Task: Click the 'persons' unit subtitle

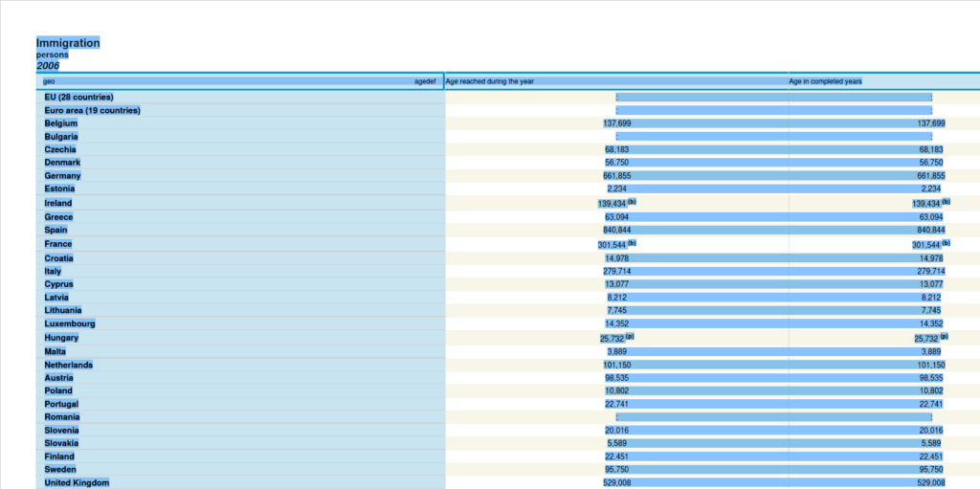Action: (52, 55)
